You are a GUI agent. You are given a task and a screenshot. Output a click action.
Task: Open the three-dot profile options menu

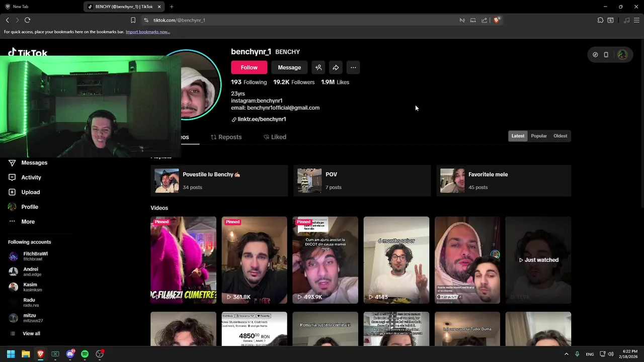[x=353, y=67]
